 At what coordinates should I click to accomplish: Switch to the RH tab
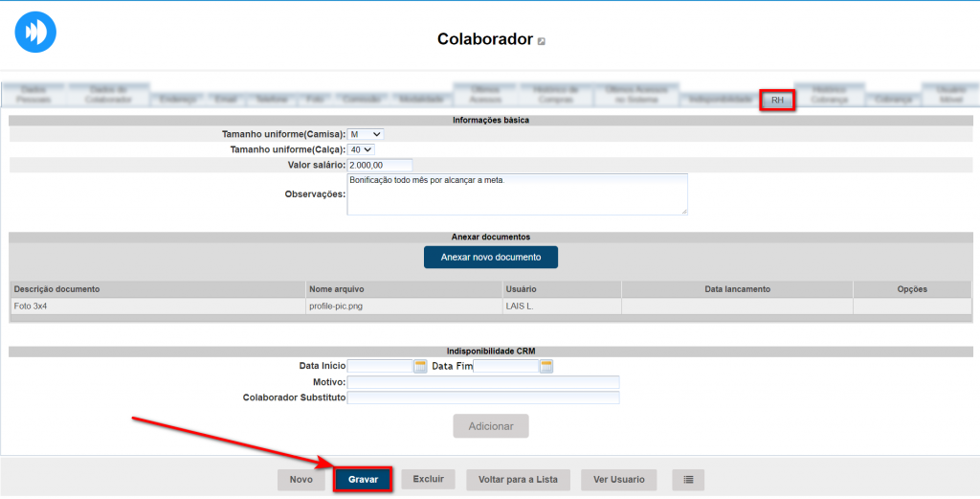click(777, 100)
